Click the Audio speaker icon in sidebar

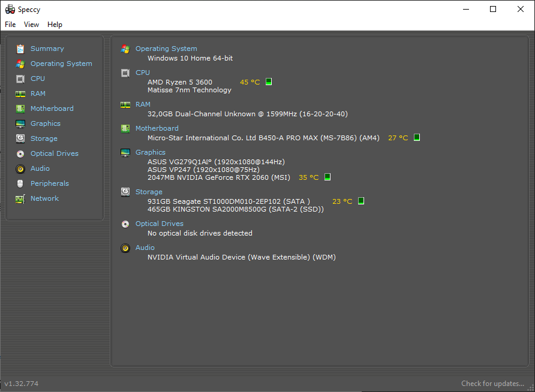[20, 168]
